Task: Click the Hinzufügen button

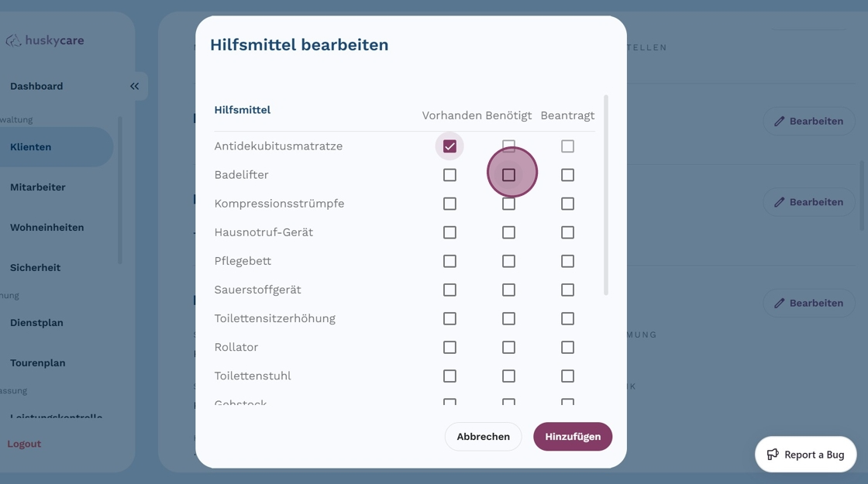Action: (x=573, y=437)
